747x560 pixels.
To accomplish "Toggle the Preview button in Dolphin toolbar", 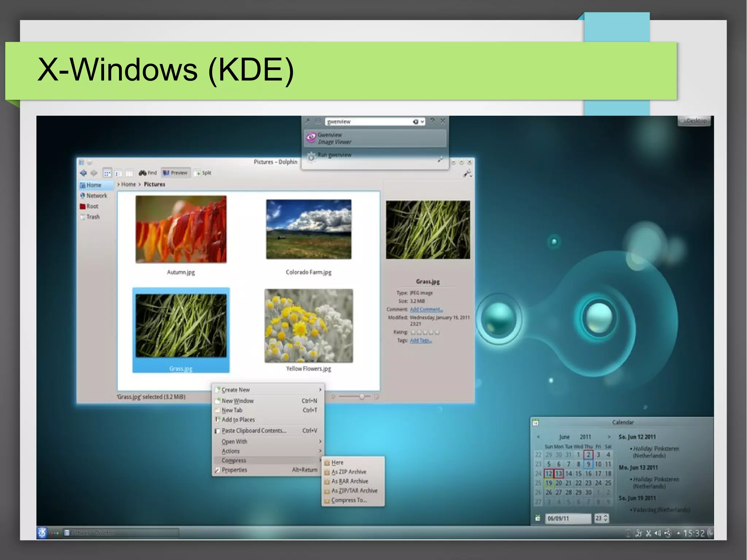I will click(175, 173).
